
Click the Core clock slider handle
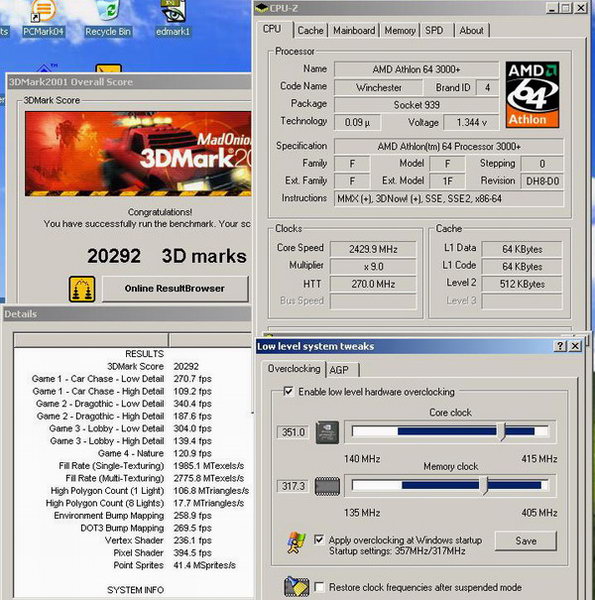pyautogui.click(x=504, y=432)
